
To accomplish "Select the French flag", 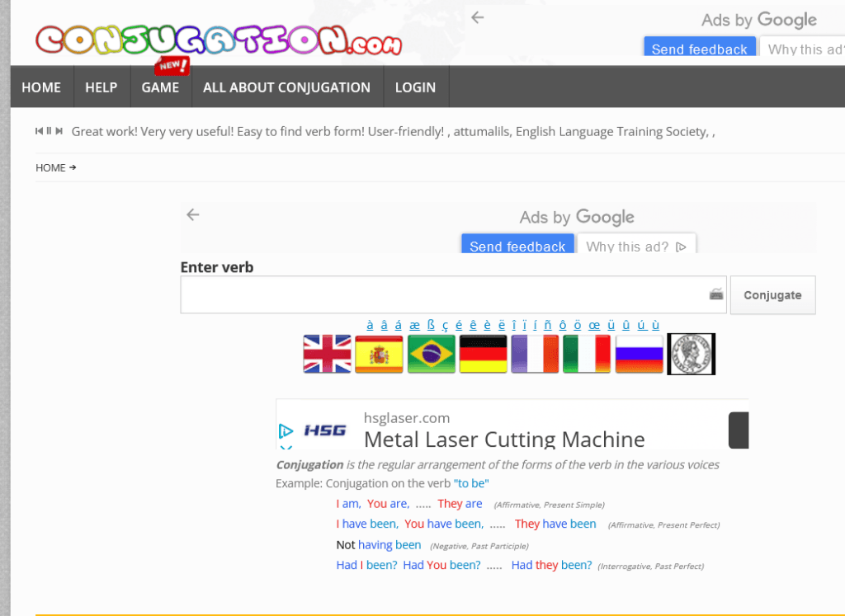I will pyautogui.click(x=535, y=354).
